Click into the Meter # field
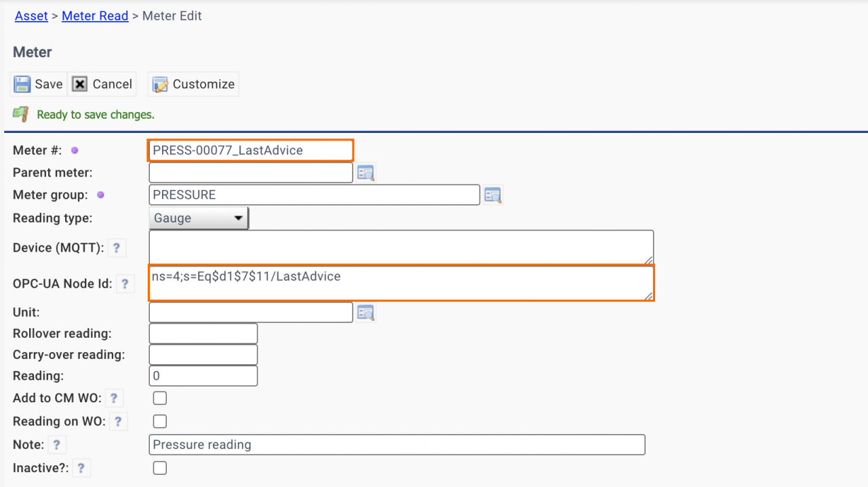 (x=250, y=151)
